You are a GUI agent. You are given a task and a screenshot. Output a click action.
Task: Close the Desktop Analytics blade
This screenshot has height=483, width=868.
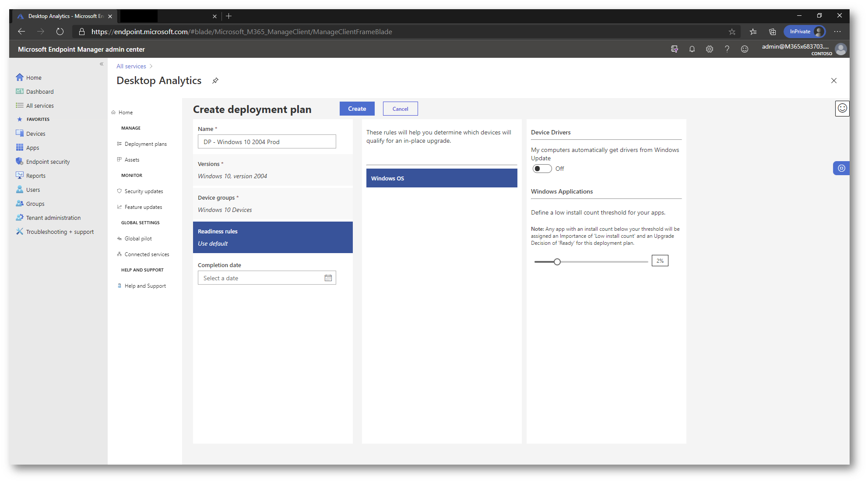[834, 81]
